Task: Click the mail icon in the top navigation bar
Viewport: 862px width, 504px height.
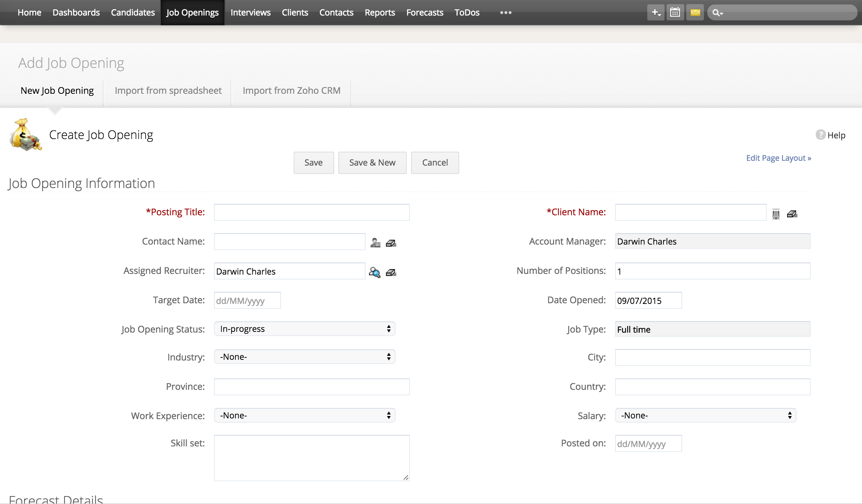Action: coord(694,13)
